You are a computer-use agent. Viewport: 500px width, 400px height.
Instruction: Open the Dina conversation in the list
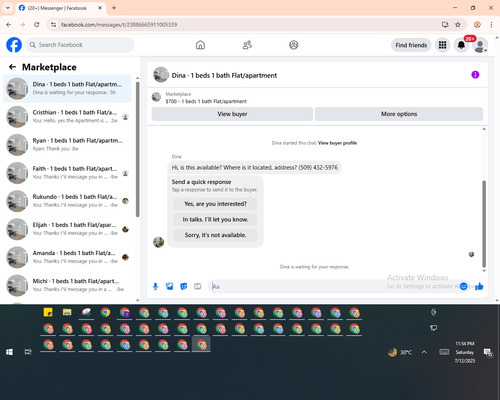(x=67, y=89)
